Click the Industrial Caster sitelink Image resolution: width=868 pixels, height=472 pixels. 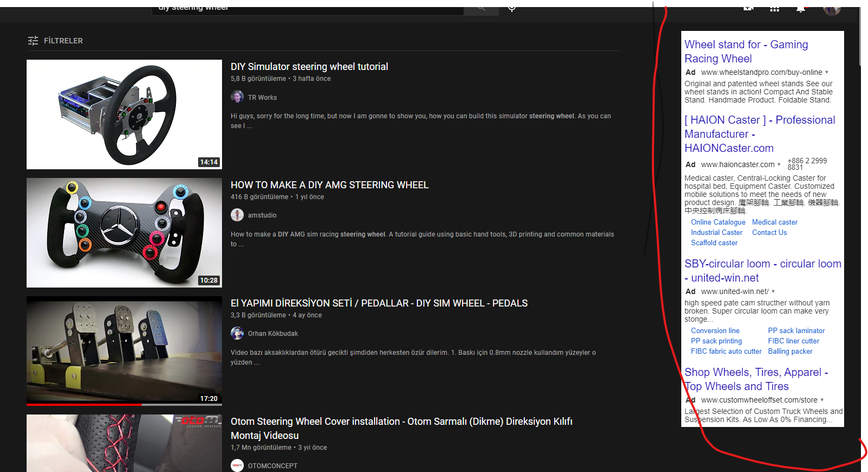coord(717,233)
